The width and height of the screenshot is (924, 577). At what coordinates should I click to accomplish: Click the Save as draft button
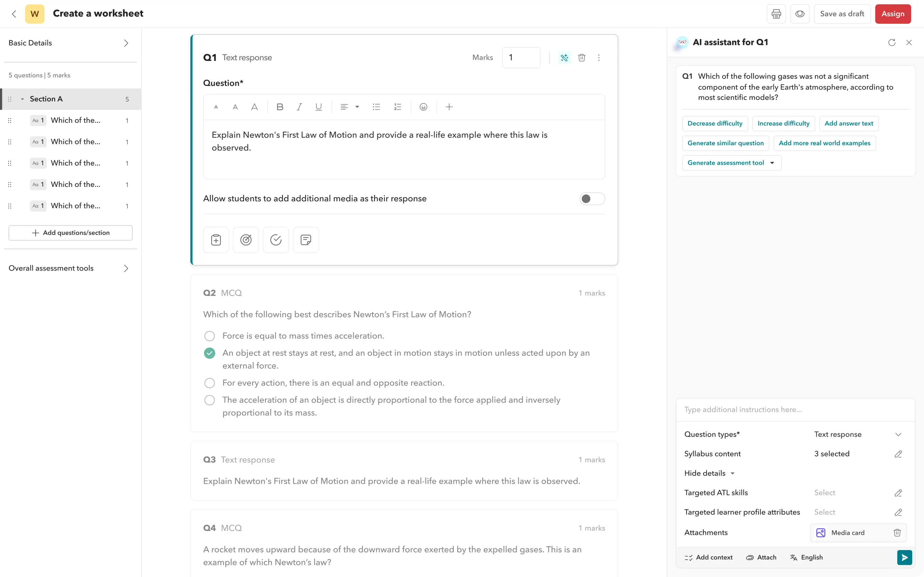point(842,14)
